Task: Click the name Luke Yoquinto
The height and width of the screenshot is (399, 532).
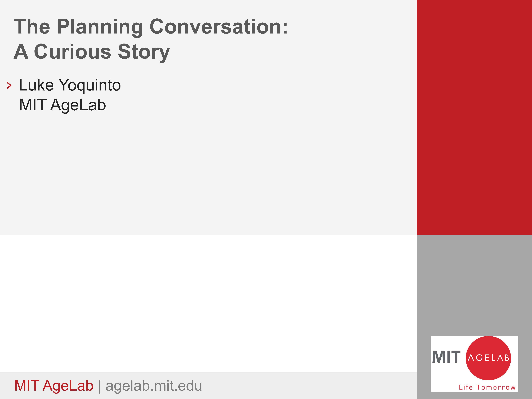Action: pyautogui.click(x=70, y=85)
